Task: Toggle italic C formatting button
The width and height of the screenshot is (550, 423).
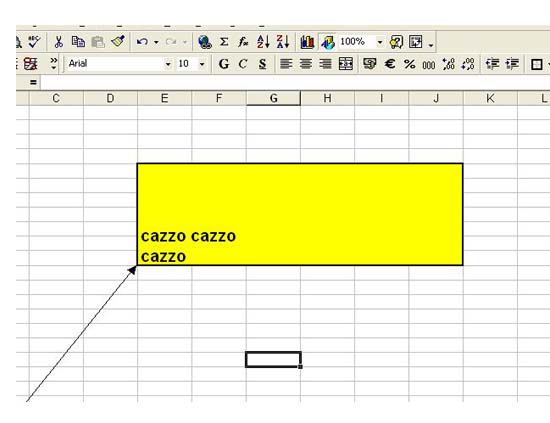Action: (x=243, y=64)
